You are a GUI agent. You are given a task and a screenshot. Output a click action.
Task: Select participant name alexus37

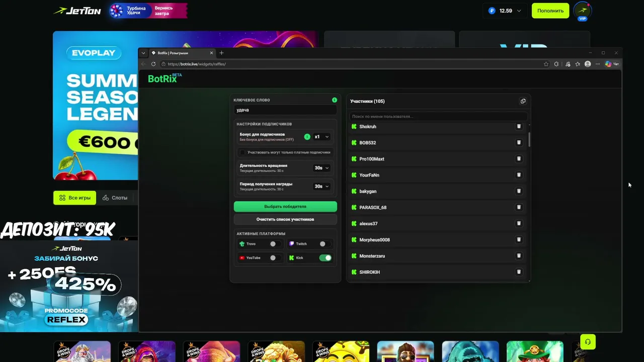tap(368, 223)
